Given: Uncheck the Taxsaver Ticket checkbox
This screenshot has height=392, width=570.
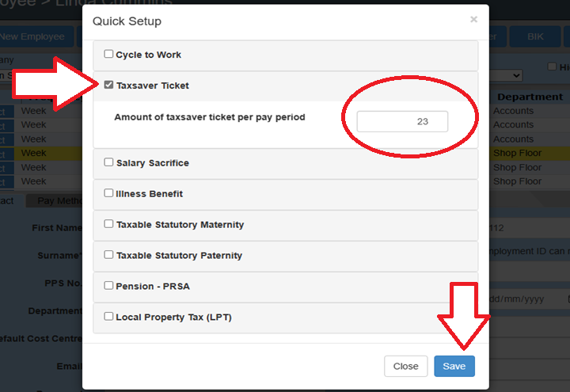Looking at the screenshot, I should coord(109,85).
